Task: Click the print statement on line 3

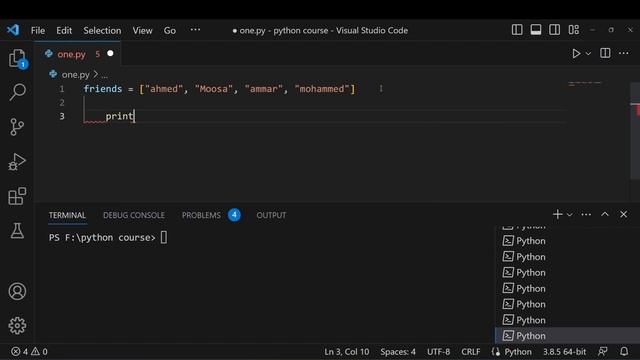Action: click(120, 116)
